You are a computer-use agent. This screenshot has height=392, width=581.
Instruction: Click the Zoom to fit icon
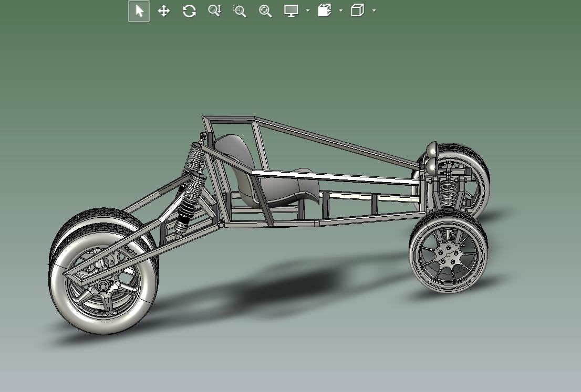click(x=265, y=11)
